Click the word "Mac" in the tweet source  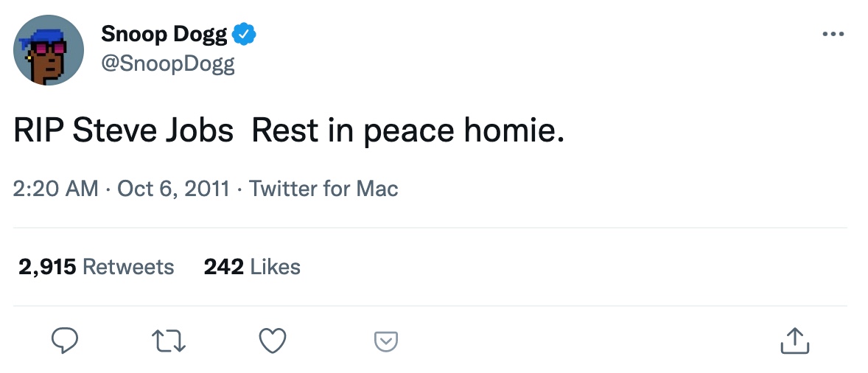tap(377, 188)
